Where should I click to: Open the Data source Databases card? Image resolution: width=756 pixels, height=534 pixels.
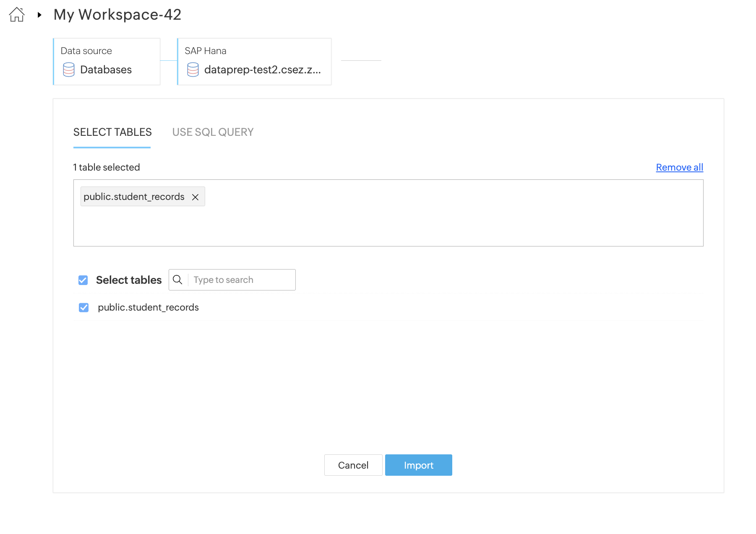click(107, 62)
